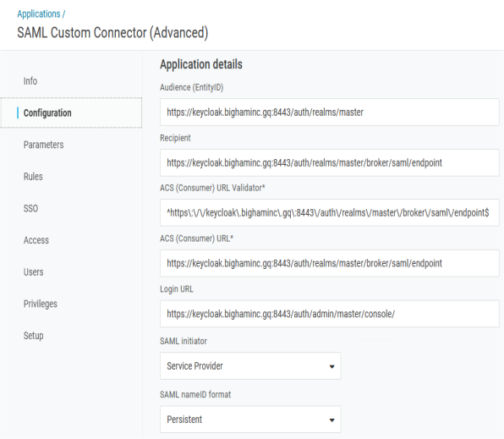Click the Applications breadcrumb link
The image size is (504, 439).
[39, 14]
